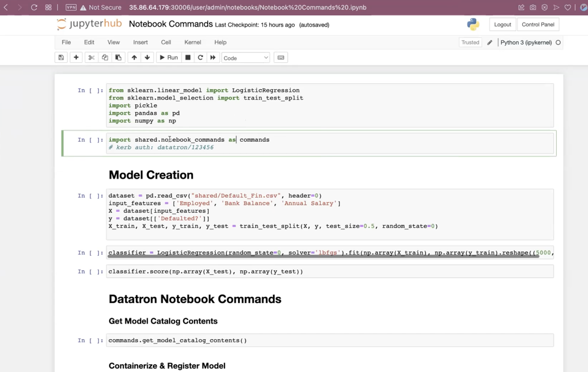This screenshot has height=372, width=588.
Task: Expand the Insert menu
Action: point(140,42)
